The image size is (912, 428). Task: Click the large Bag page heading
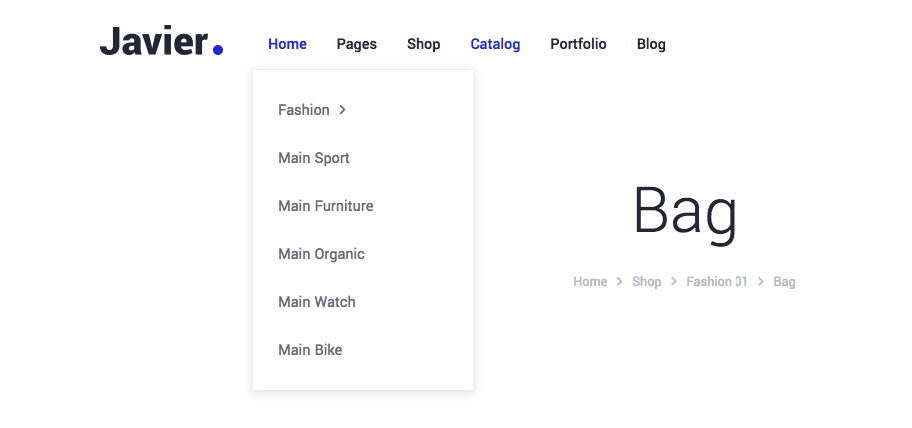point(685,212)
